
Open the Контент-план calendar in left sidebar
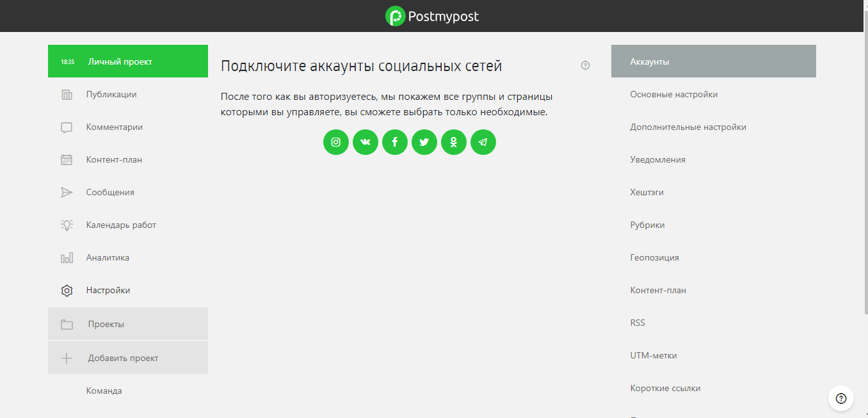pos(114,160)
